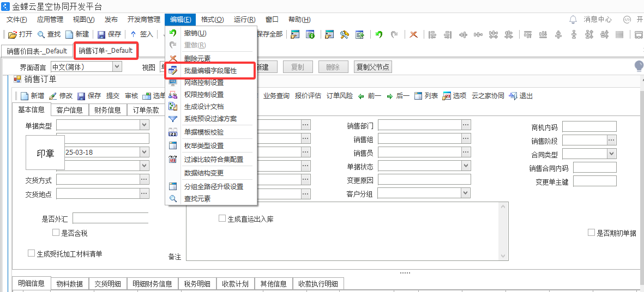Expand the 界面语言 dropdown
This screenshot has height=292, width=644.
pos(117,67)
